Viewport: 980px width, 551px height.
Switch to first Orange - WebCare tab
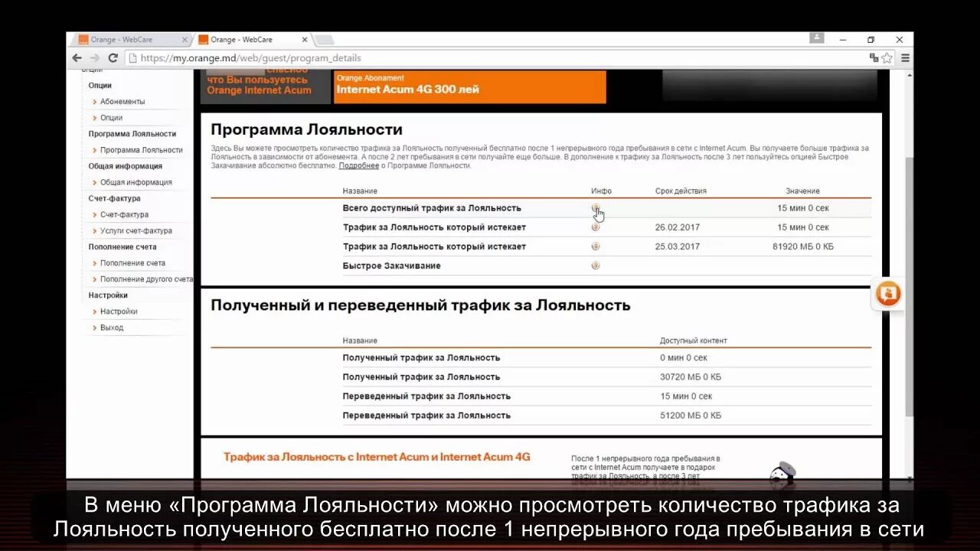click(132, 40)
